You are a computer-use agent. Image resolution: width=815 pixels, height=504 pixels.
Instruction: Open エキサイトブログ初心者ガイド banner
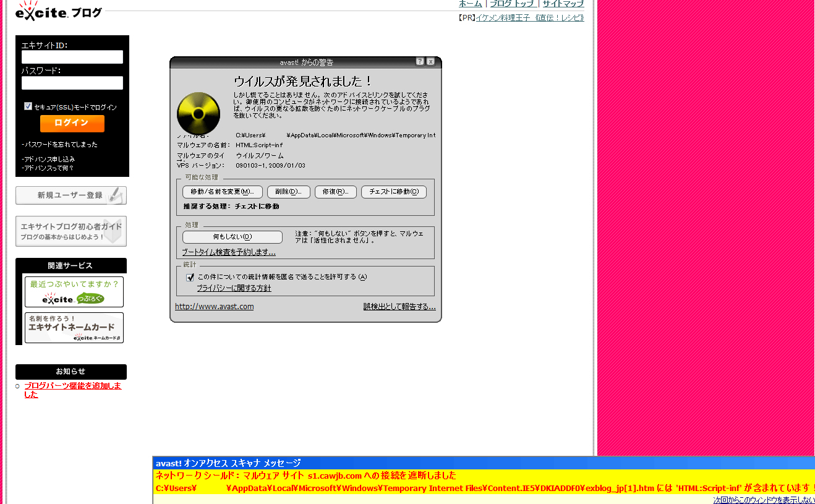coord(71,231)
